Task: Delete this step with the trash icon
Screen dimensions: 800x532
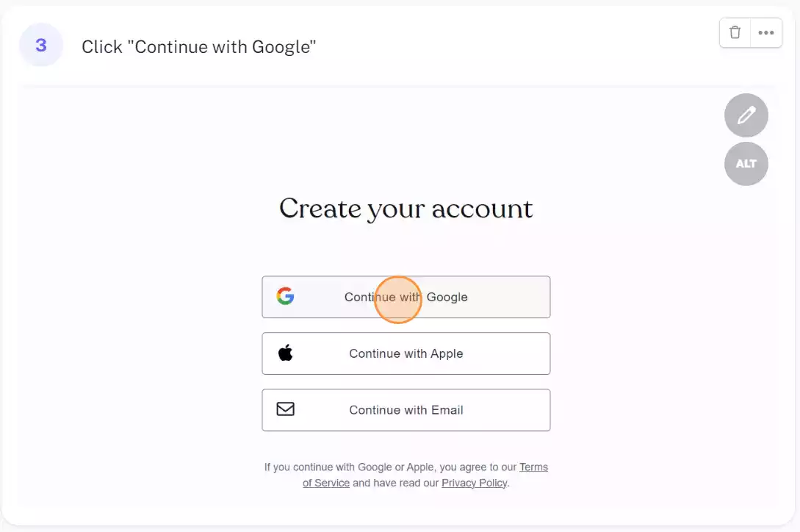Action: pyautogui.click(x=735, y=32)
